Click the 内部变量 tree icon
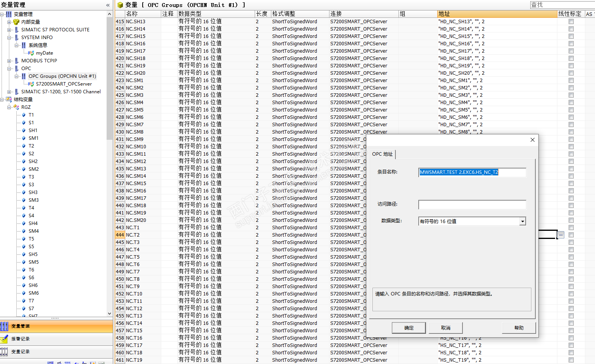This screenshot has width=595, height=364. point(16,22)
